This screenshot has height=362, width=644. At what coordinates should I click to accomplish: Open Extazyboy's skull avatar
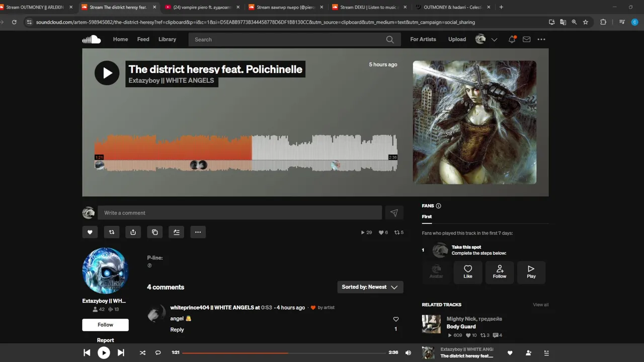pyautogui.click(x=105, y=270)
